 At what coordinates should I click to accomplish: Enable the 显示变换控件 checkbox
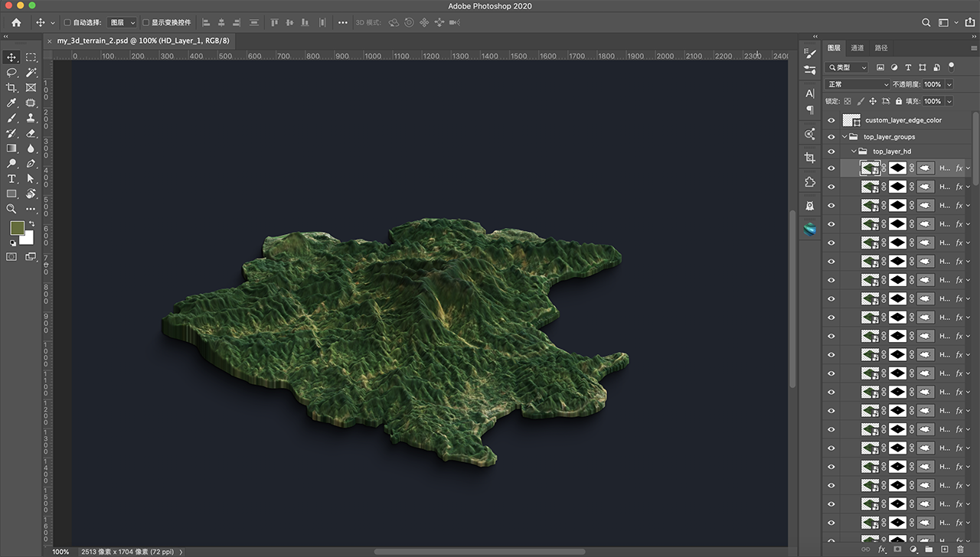[146, 23]
